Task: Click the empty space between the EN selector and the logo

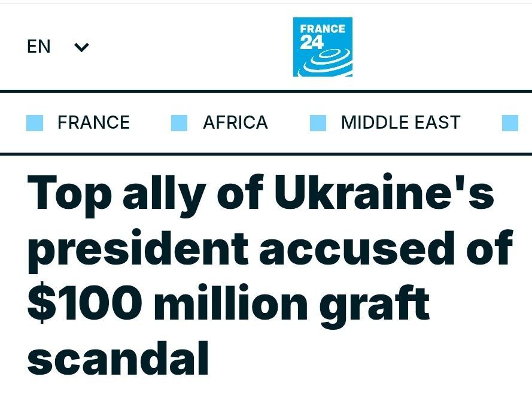Action: pyautogui.click(x=191, y=47)
